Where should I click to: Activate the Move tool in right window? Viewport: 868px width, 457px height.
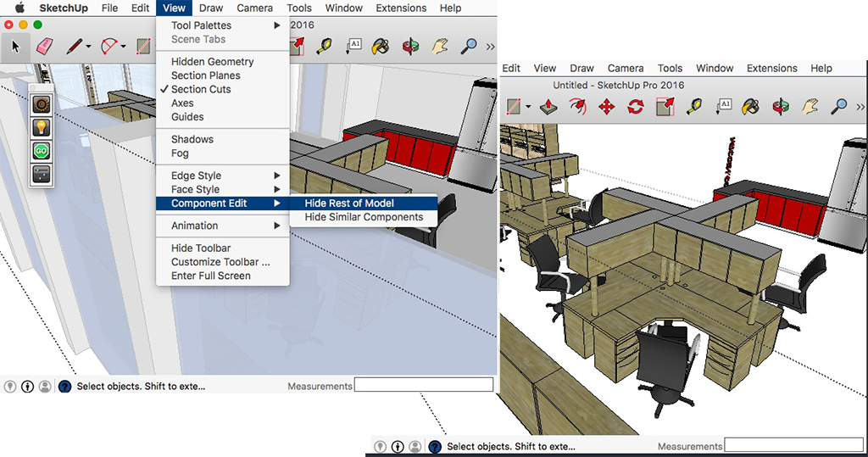(x=607, y=106)
